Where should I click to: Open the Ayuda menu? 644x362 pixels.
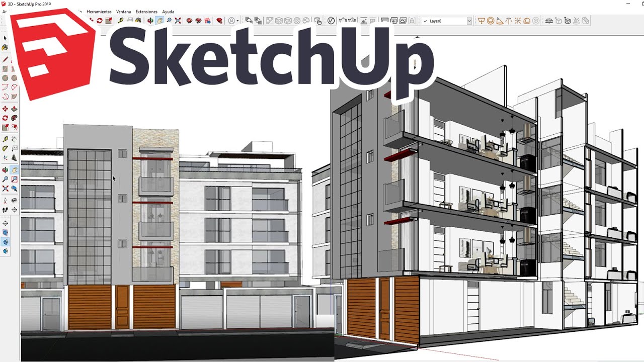coord(168,12)
